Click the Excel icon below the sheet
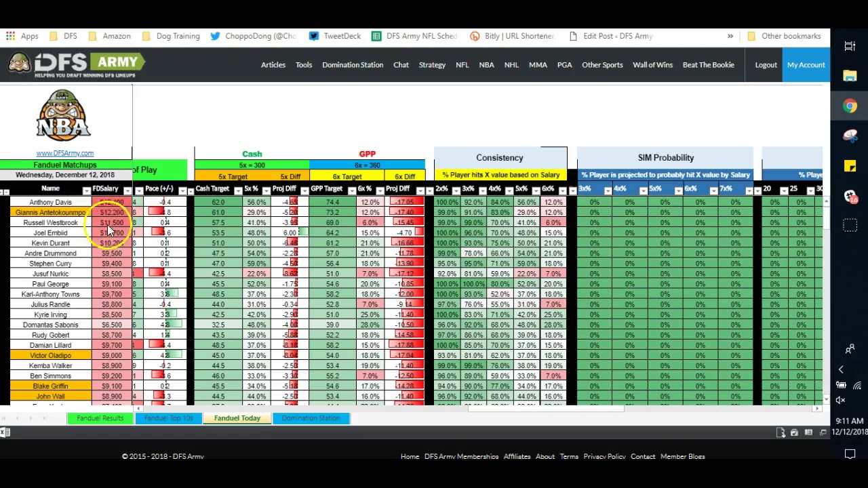 coord(4,432)
